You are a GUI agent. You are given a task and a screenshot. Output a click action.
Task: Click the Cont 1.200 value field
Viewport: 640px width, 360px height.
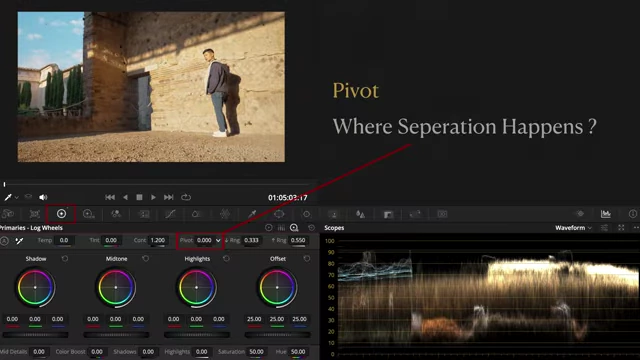click(x=158, y=240)
